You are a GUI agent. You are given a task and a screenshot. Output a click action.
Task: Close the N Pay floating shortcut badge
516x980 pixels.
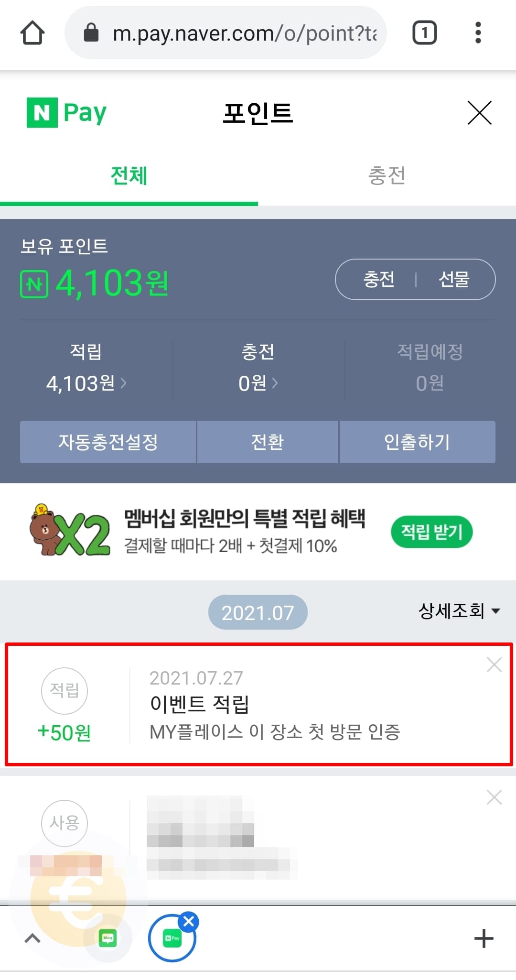coord(189,921)
